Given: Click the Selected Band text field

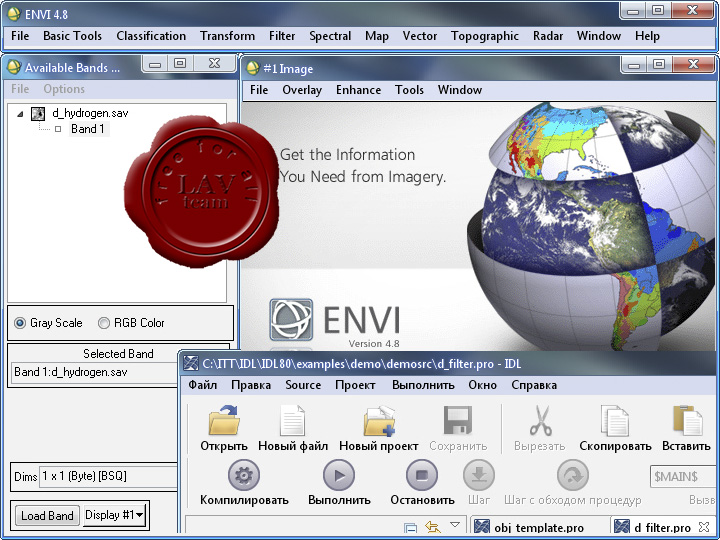Looking at the screenshot, I should 94,372.
